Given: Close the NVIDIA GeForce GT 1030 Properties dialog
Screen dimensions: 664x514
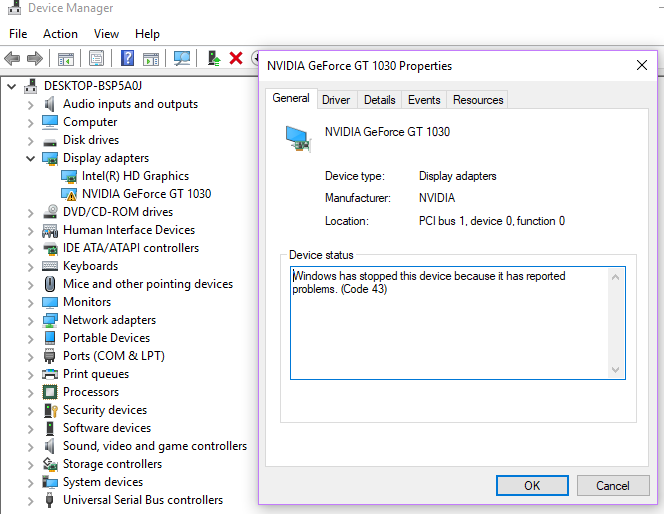Looking at the screenshot, I should pyautogui.click(x=642, y=65).
